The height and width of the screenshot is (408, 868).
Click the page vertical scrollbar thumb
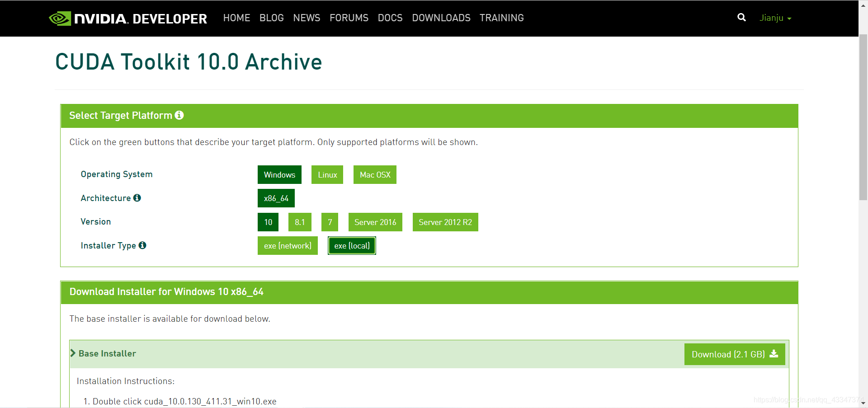[x=863, y=117]
